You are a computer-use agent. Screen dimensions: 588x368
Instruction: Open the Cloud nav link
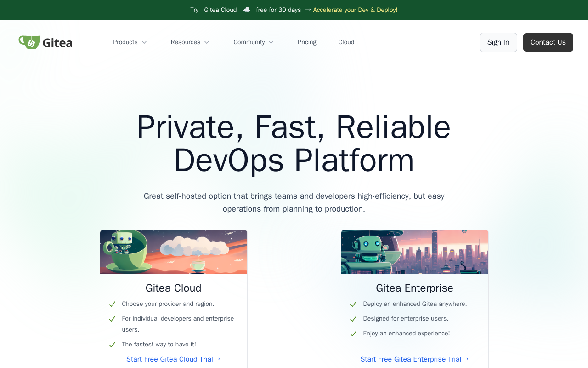[x=346, y=42]
